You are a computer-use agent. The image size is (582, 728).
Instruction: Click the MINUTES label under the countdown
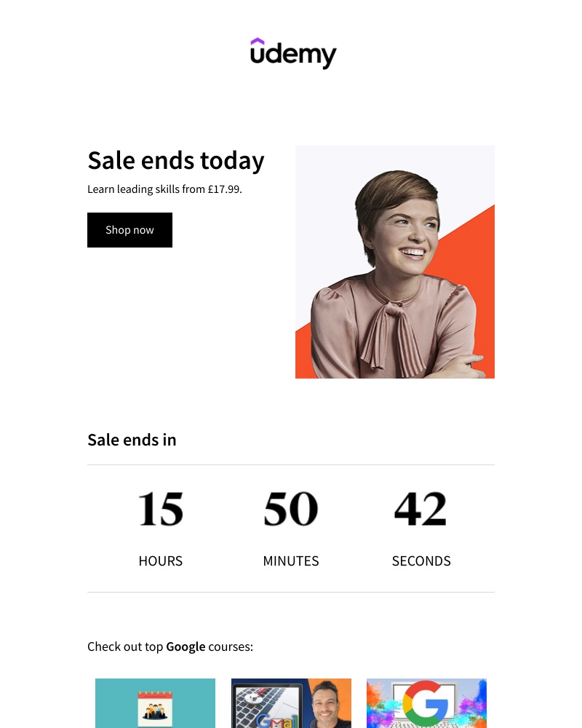(x=290, y=561)
